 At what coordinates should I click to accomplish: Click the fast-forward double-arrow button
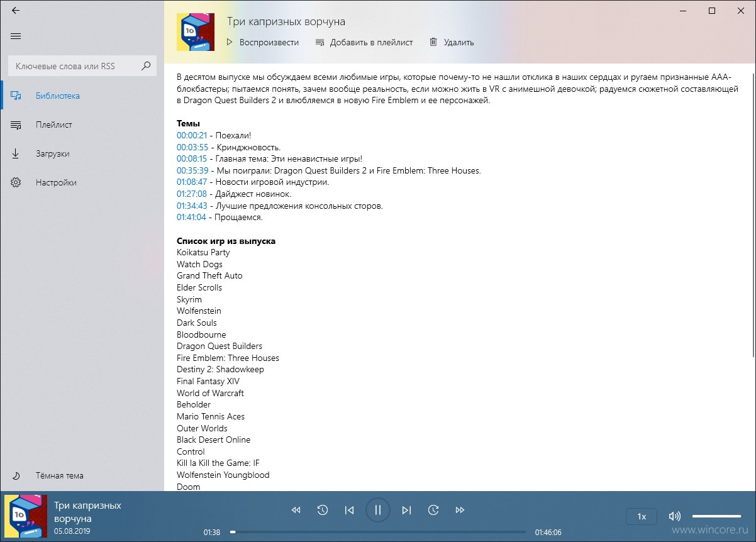(x=460, y=511)
